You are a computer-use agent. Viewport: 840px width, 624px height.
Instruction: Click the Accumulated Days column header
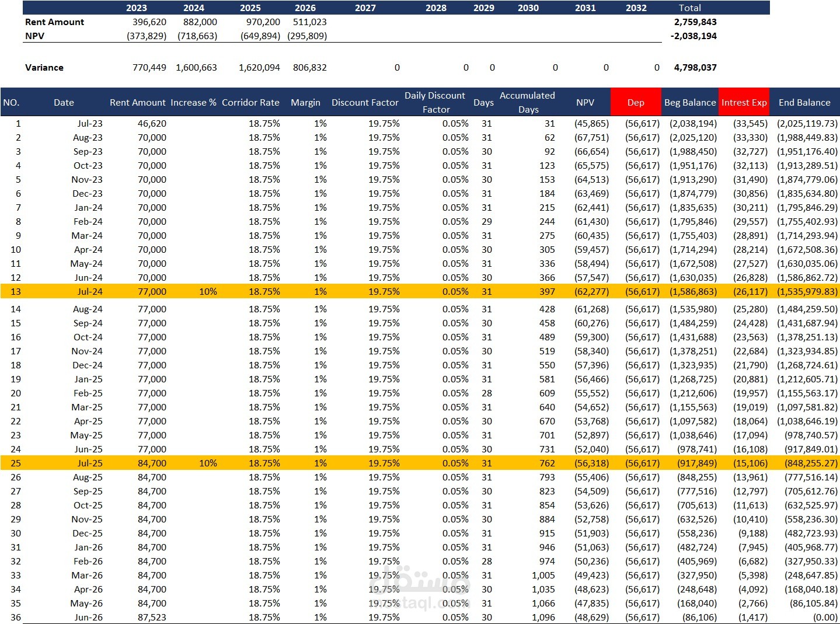[527, 102]
